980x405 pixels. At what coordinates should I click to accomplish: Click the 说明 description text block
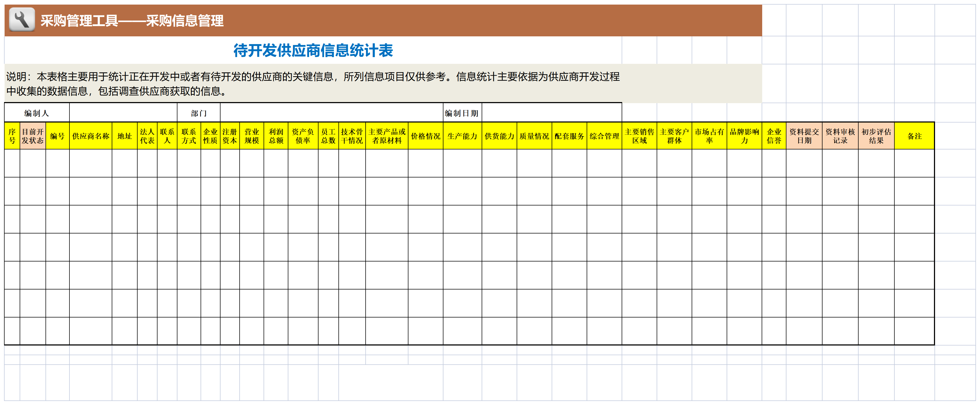[313, 84]
